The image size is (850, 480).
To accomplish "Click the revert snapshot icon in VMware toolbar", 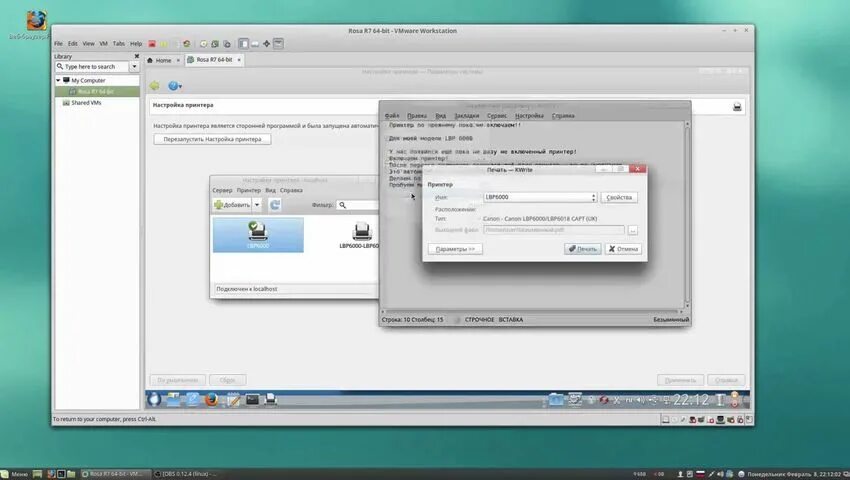I will (x=215, y=44).
